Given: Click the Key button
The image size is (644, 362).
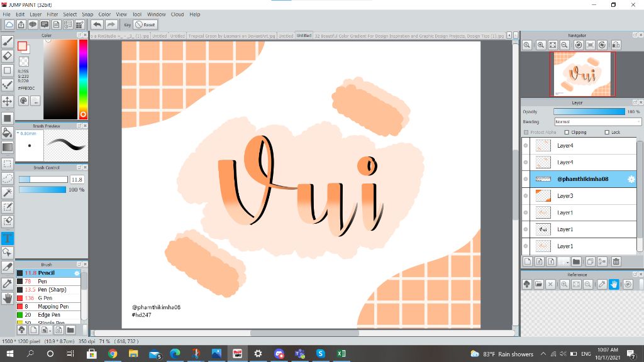Looking at the screenshot, I should tap(127, 25).
